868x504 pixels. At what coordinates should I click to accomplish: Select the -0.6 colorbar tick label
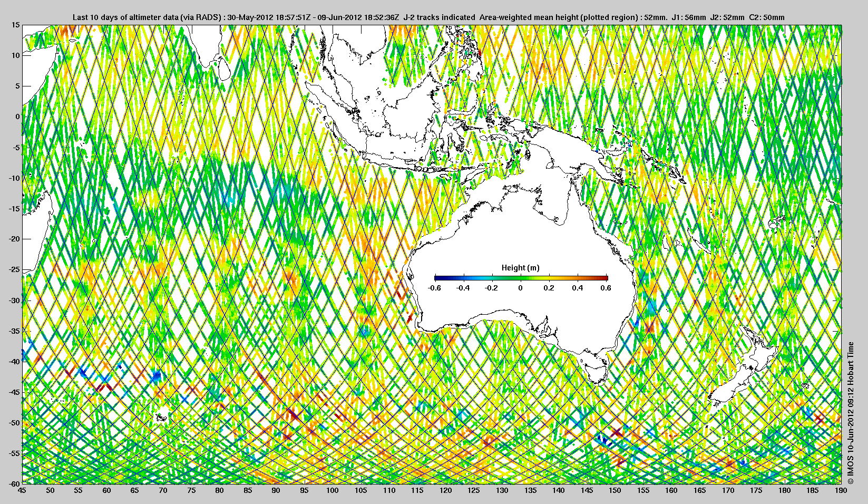(x=434, y=288)
